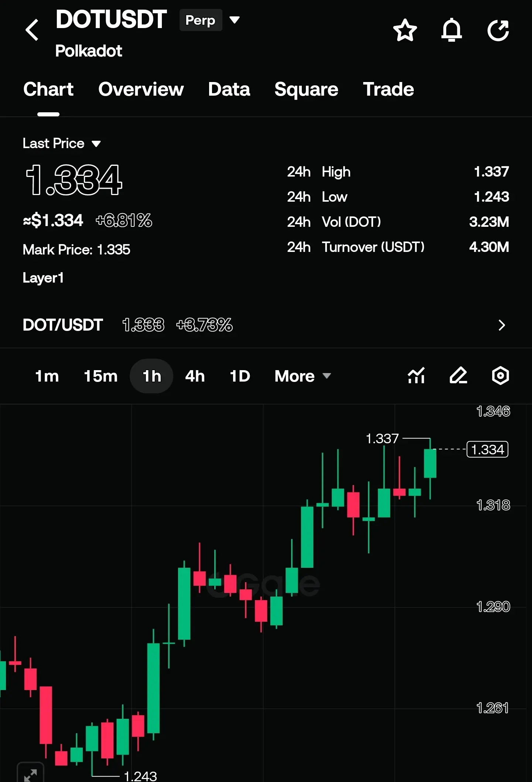Tap the 24h Low value 1.243
The height and width of the screenshot is (782, 532).
pos(491,197)
